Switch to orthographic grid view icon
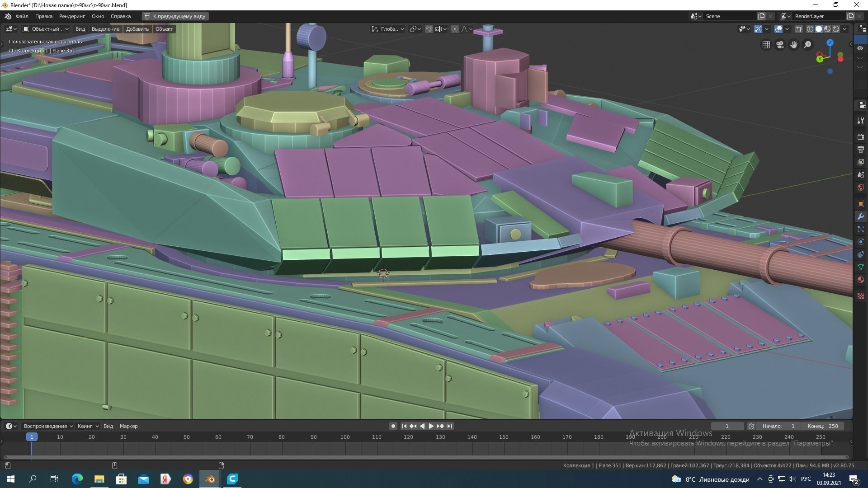The image size is (868, 488). pyautogui.click(x=766, y=45)
